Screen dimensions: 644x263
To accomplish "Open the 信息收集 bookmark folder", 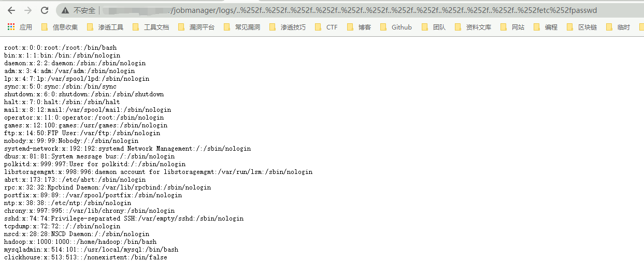I will pyautogui.click(x=60, y=27).
